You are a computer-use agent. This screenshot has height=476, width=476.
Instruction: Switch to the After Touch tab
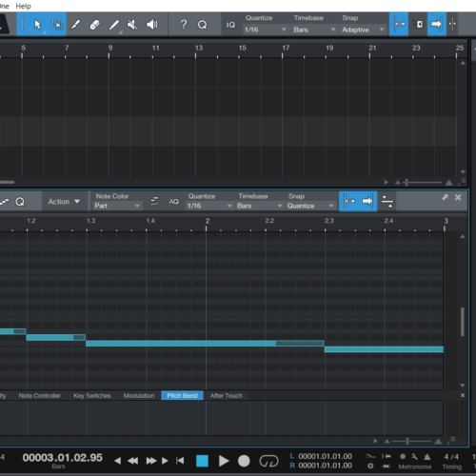pyautogui.click(x=227, y=396)
